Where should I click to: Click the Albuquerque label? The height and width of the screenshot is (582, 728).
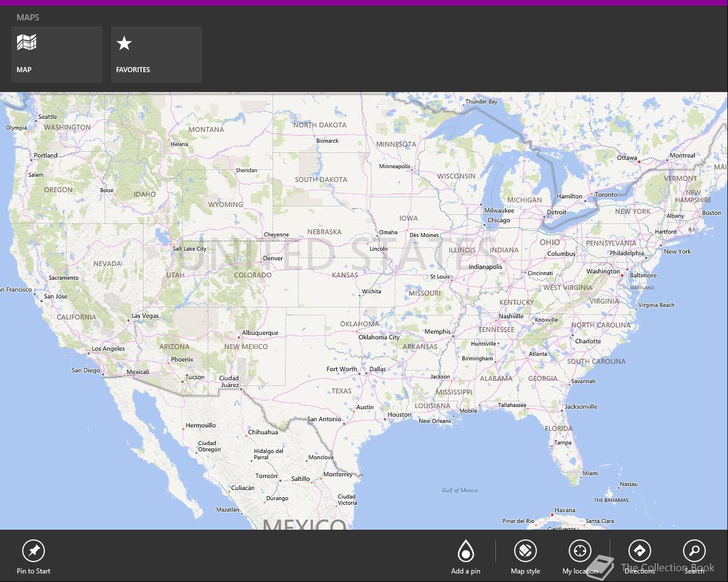coord(260,333)
